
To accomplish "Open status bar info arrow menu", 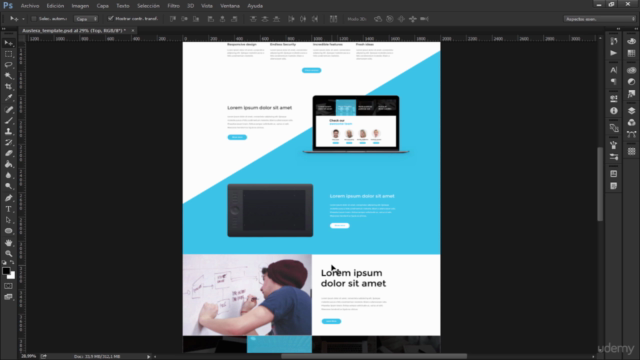I will 149,356.
